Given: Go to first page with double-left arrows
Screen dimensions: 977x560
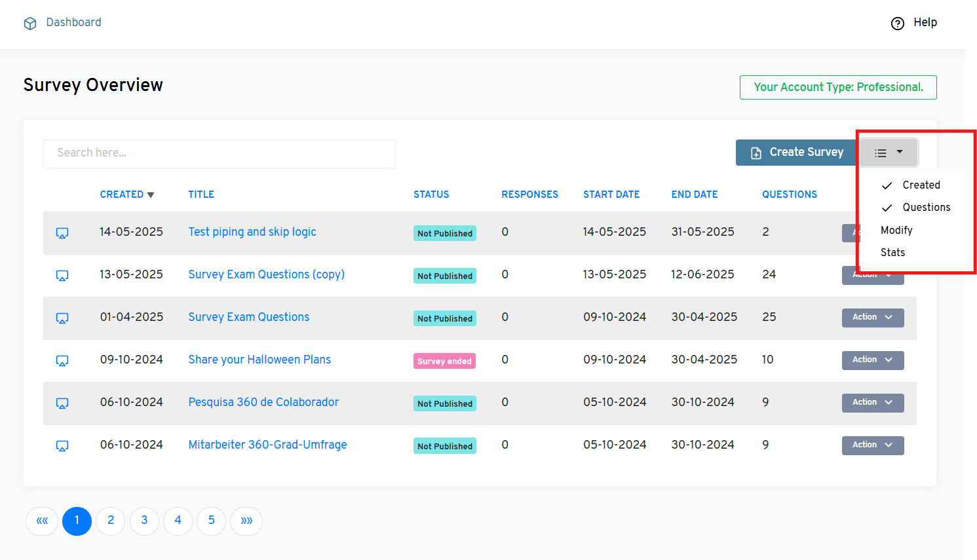Looking at the screenshot, I should (42, 521).
